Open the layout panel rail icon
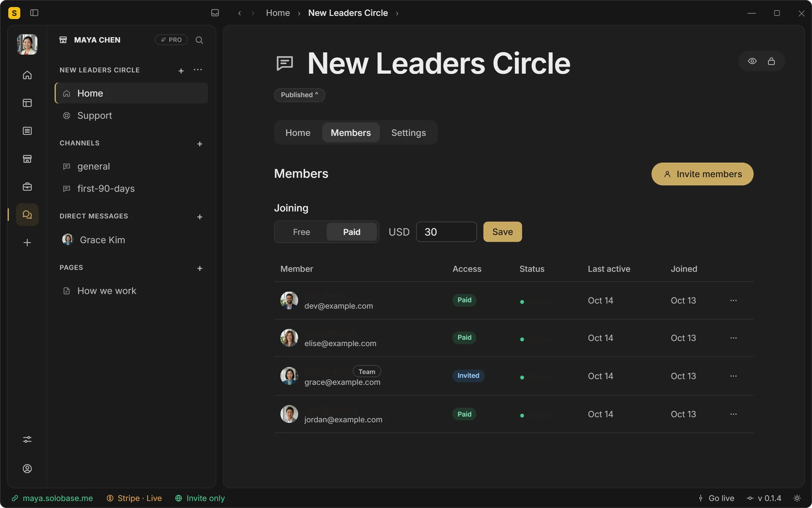 click(27, 103)
